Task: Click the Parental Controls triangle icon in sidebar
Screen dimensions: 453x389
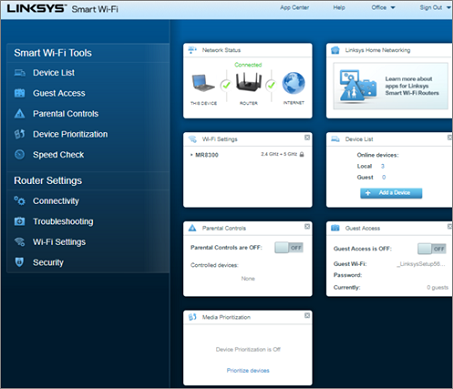Action: (20, 114)
